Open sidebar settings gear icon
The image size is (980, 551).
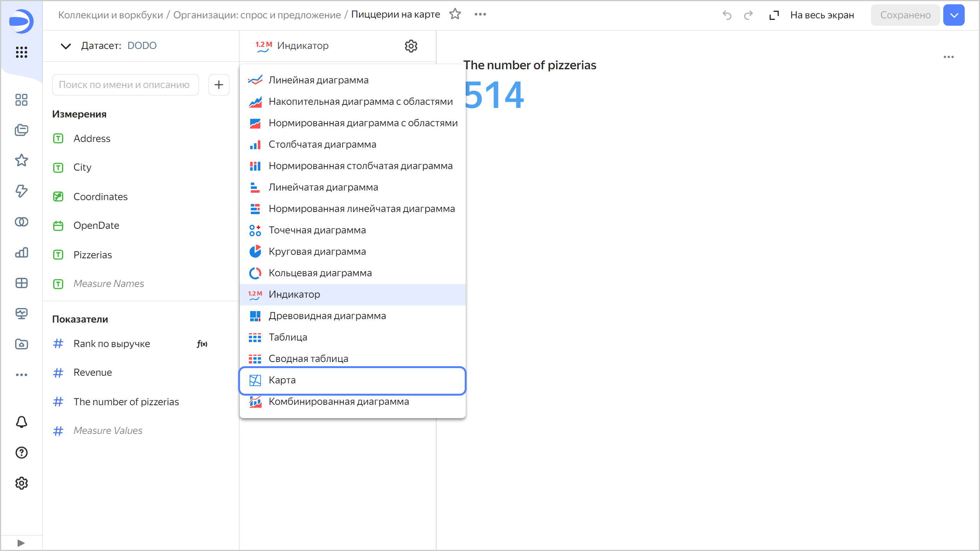click(x=21, y=483)
